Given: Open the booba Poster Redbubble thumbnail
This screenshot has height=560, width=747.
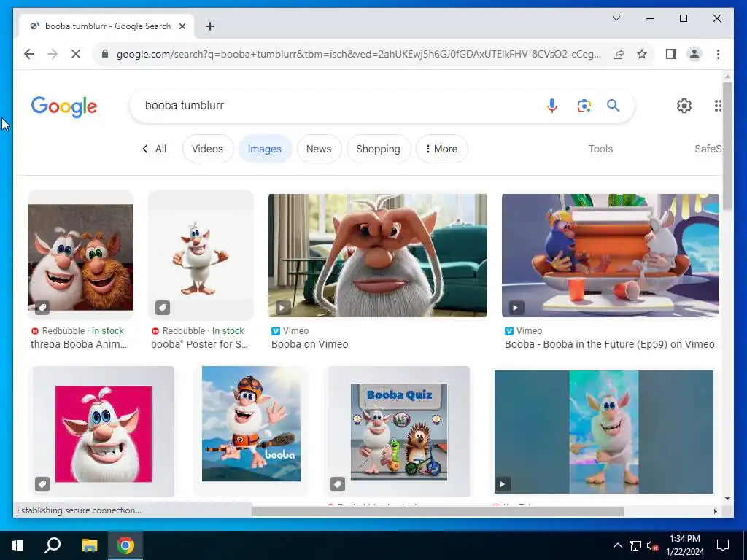Looking at the screenshot, I should tap(201, 256).
